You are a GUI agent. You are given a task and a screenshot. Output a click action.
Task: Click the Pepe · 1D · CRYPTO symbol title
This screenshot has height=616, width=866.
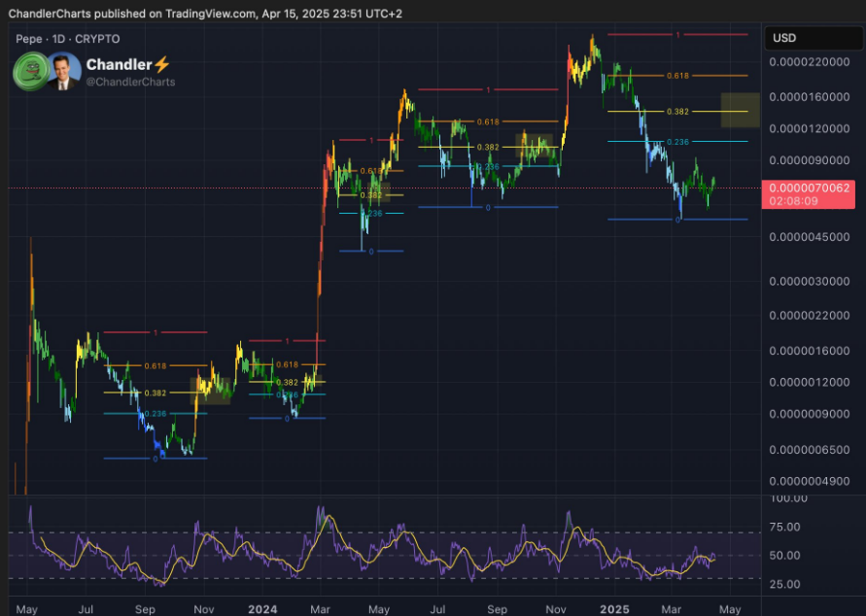tap(68, 39)
